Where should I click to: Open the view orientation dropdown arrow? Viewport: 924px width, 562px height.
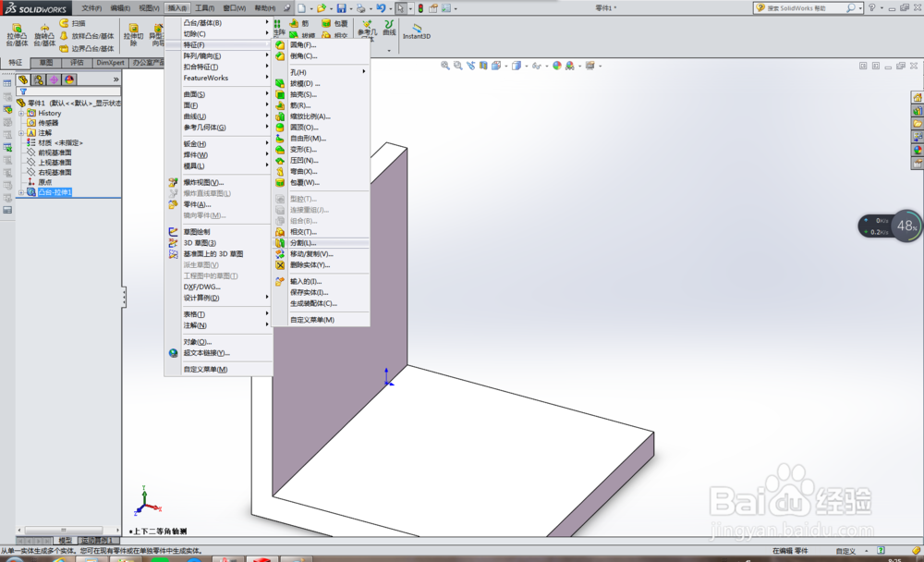[506, 66]
